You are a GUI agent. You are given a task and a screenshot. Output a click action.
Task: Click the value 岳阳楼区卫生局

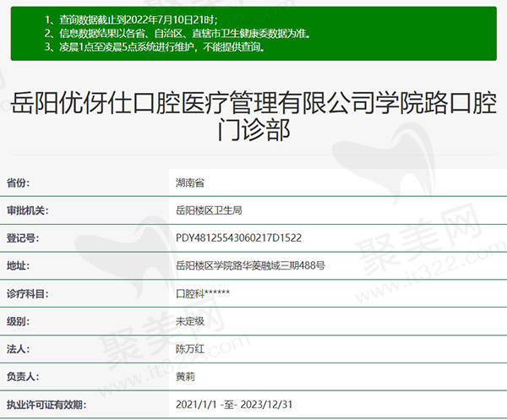209,210
